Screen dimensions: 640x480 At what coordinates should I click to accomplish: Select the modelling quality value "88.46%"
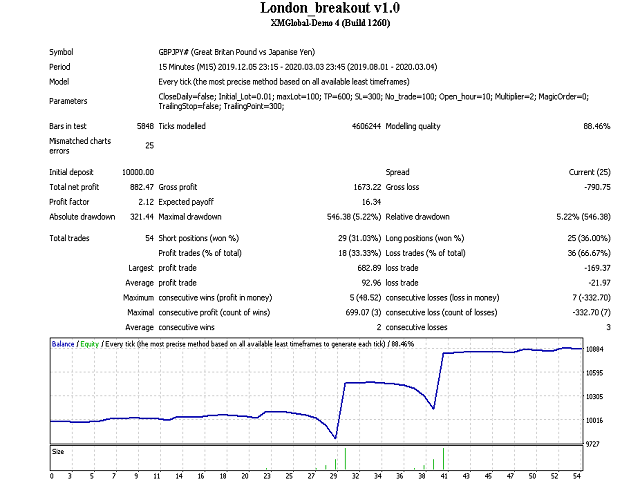[x=597, y=126]
